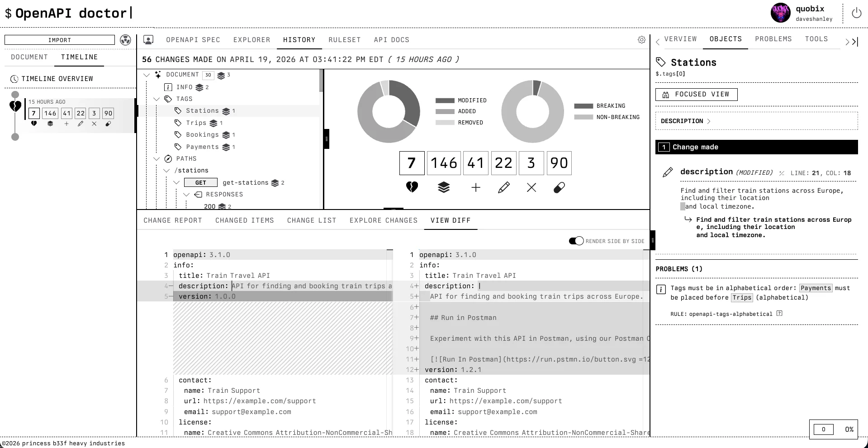Select the Payments tag in tree
Screen dimensions: 868x448
(202, 147)
